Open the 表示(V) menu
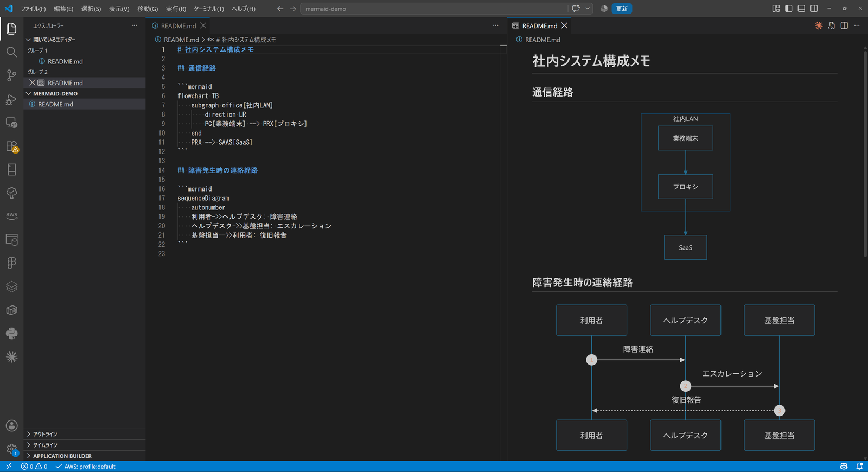Viewport: 868px width, 472px height. (x=119, y=9)
